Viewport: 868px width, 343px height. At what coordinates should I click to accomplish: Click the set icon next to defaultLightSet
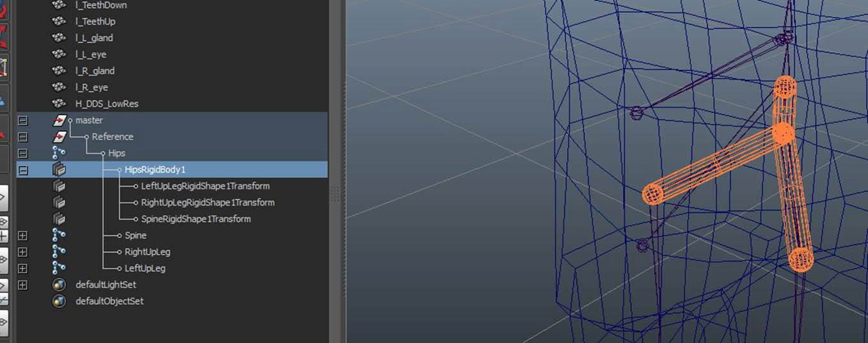click(x=59, y=285)
